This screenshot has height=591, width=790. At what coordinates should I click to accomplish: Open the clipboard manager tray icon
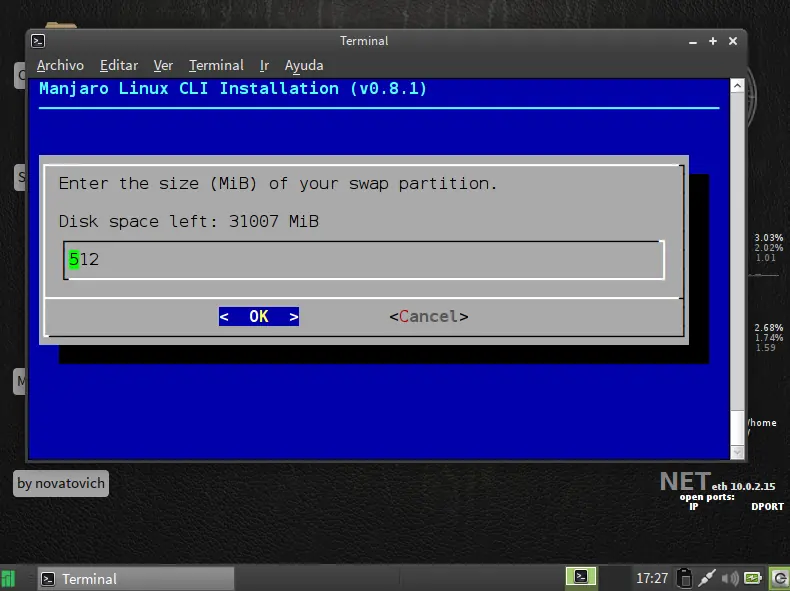684,578
